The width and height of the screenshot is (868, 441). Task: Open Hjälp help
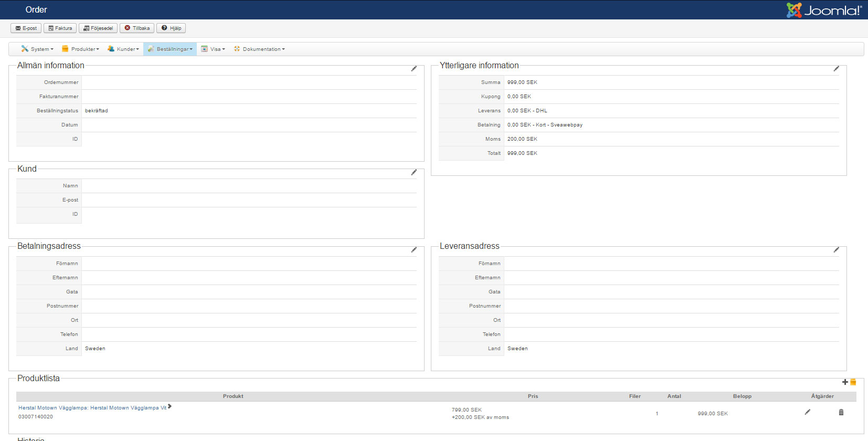click(x=171, y=28)
